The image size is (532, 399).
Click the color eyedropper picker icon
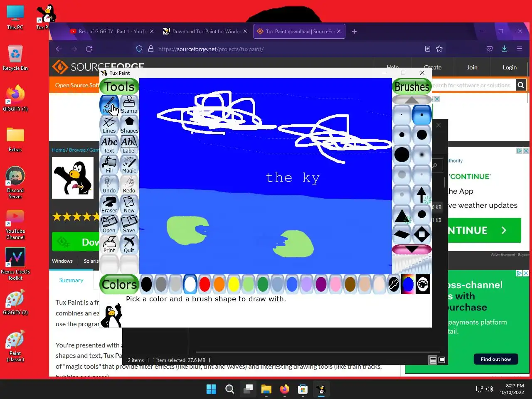[x=394, y=284]
